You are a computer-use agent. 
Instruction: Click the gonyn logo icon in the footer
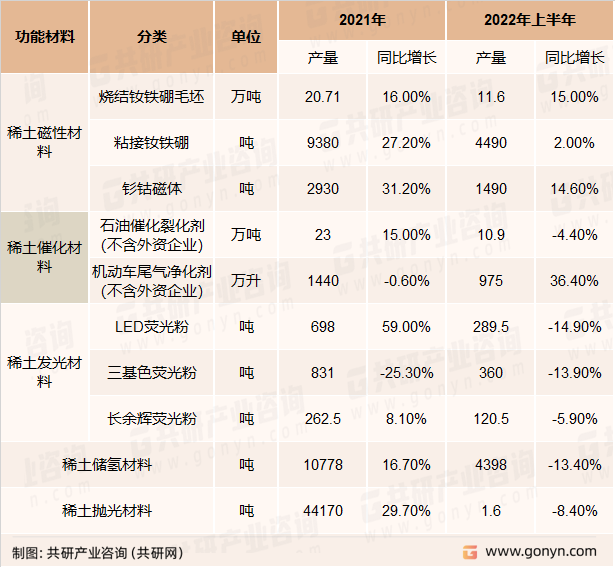(x=469, y=552)
